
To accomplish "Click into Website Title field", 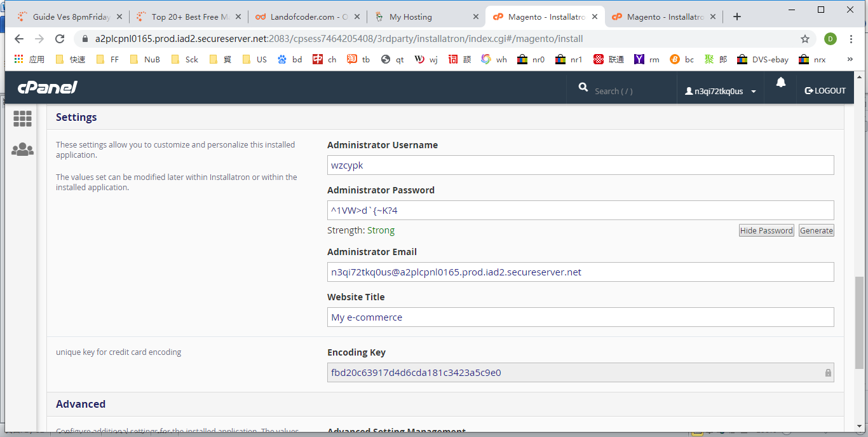I will [x=581, y=317].
